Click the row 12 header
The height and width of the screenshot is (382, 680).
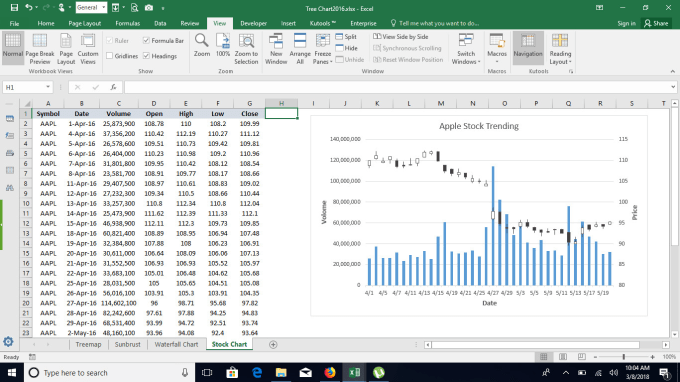tap(26, 223)
